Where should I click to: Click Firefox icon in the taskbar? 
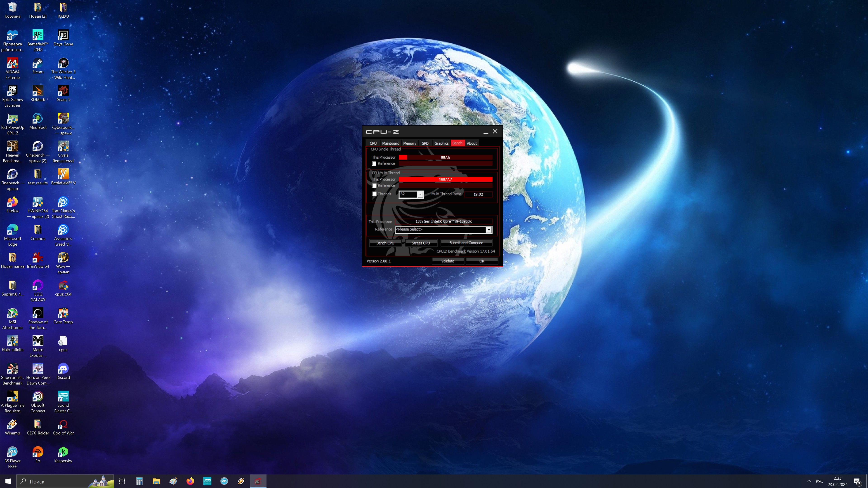tap(190, 481)
